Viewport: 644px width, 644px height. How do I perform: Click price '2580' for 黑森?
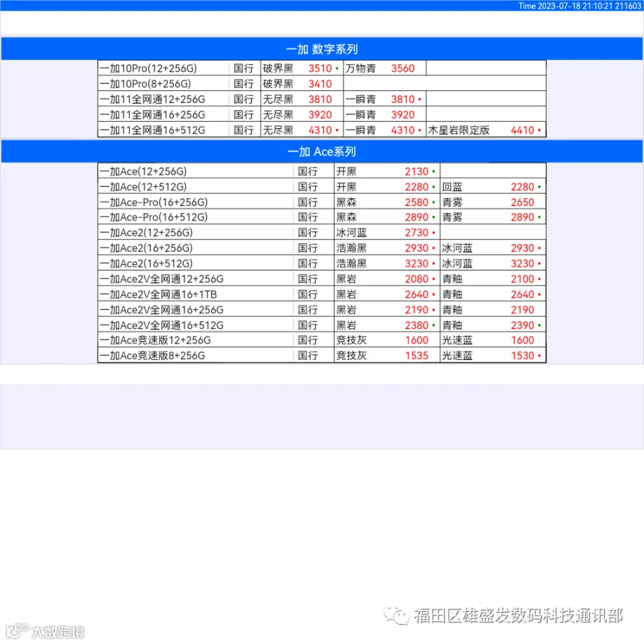pyautogui.click(x=416, y=202)
